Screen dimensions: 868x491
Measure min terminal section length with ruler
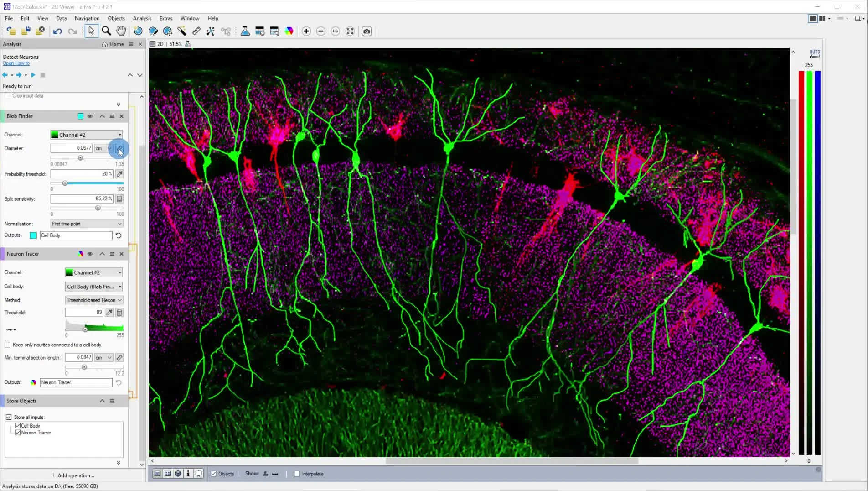click(119, 358)
